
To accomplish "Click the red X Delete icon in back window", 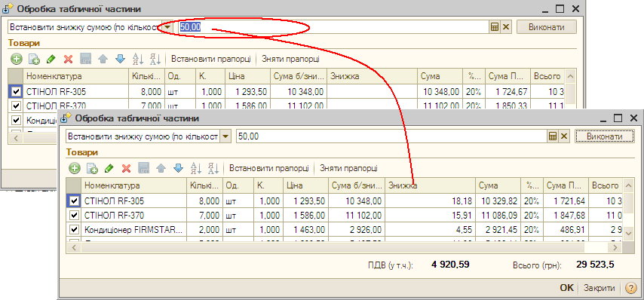I will tap(68, 59).
